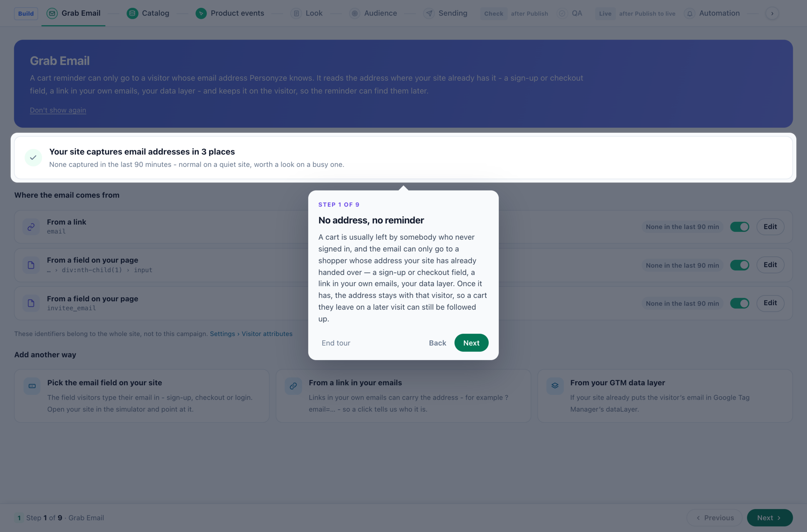This screenshot has width=807, height=532.
Task: Click the page icon beside div:nth-child(1) input row
Action: point(31,265)
